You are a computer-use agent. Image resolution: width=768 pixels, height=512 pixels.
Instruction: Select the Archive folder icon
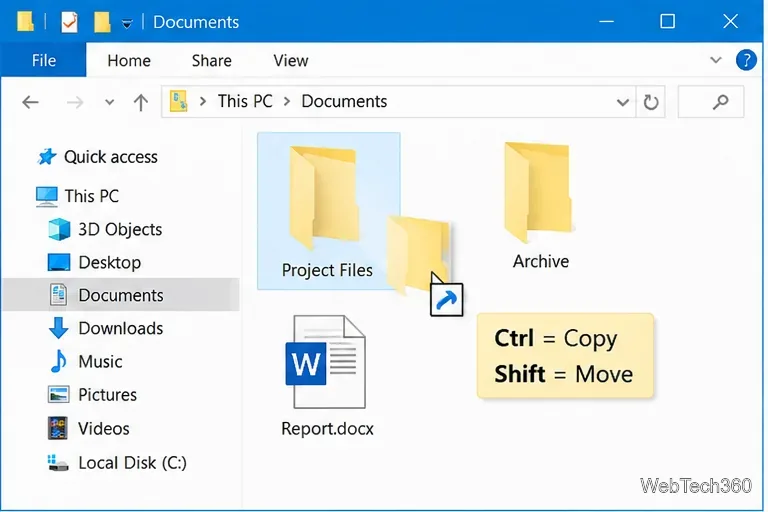tap(538, 192)
